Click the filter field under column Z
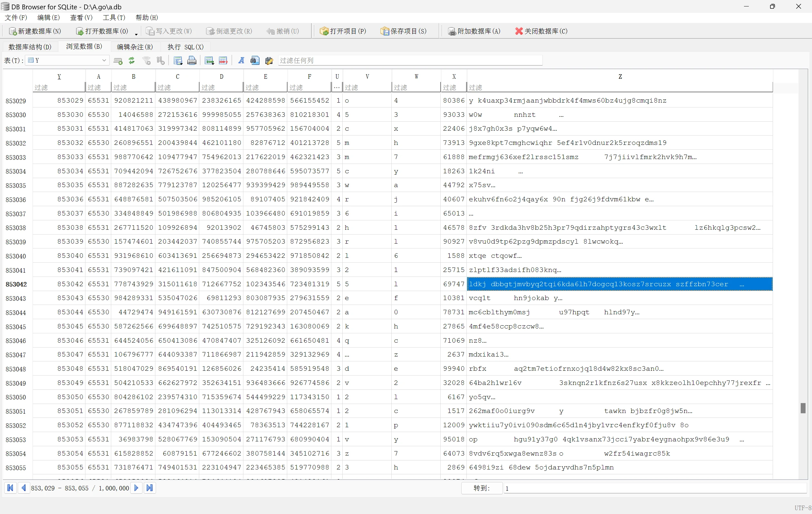Viewport: 812px width, 514px height. [x=620, y=87]
